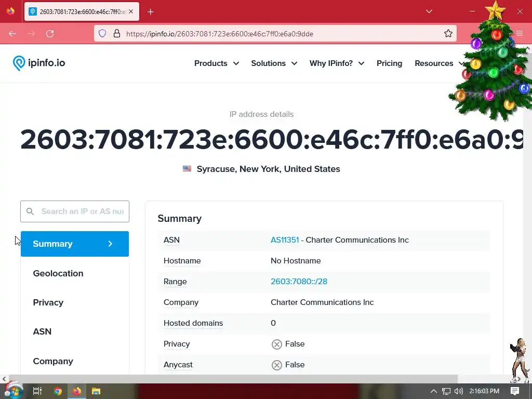532x399 pixels.
Task: Click the volume speaker tray icon
Action: (x=458, y=391)
